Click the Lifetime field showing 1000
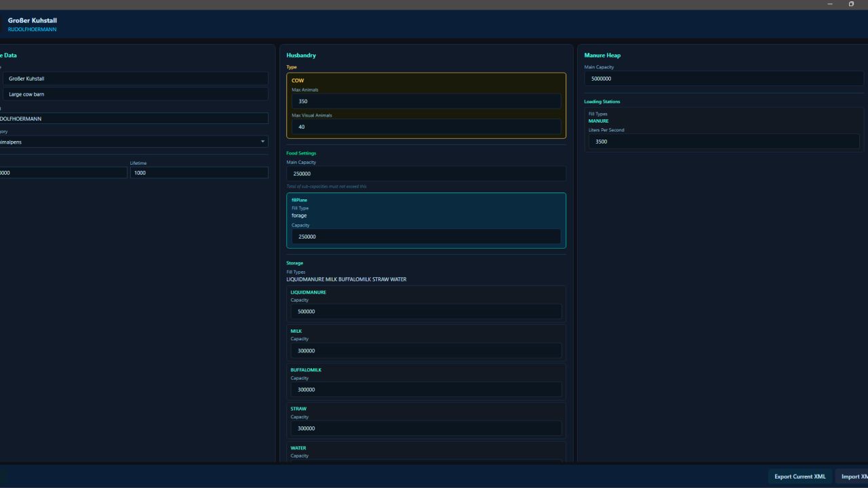 199,173
